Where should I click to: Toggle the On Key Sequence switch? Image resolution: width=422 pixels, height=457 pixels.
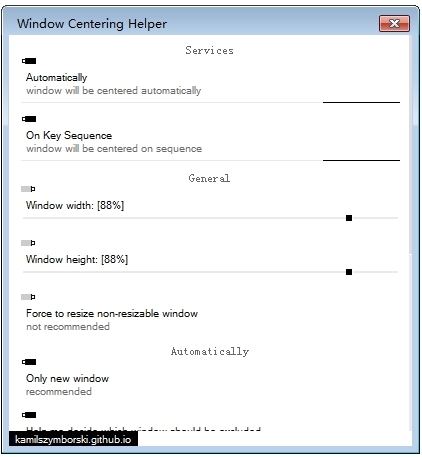click(29, 119)
